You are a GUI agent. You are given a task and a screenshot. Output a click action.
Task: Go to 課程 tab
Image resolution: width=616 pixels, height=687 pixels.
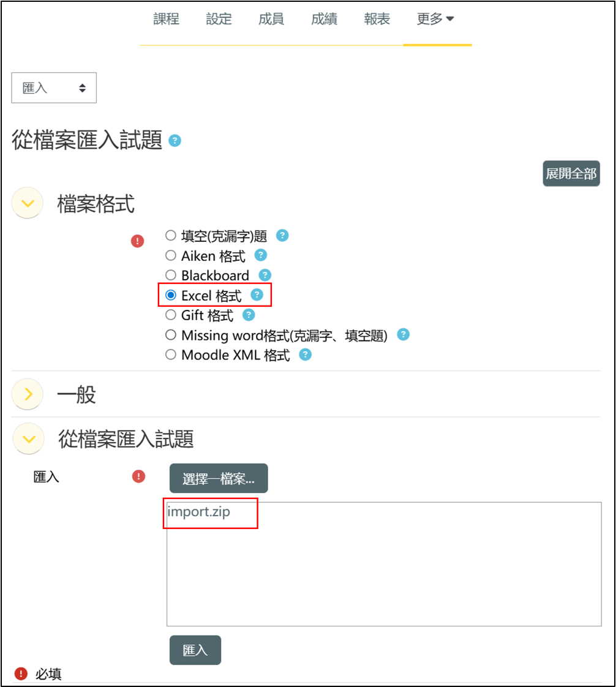[166, 19]
